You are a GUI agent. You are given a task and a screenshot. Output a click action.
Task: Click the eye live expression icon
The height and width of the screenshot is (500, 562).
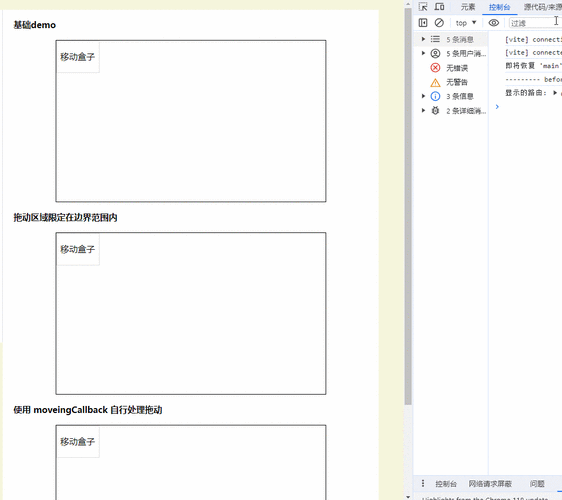[494, 23]
